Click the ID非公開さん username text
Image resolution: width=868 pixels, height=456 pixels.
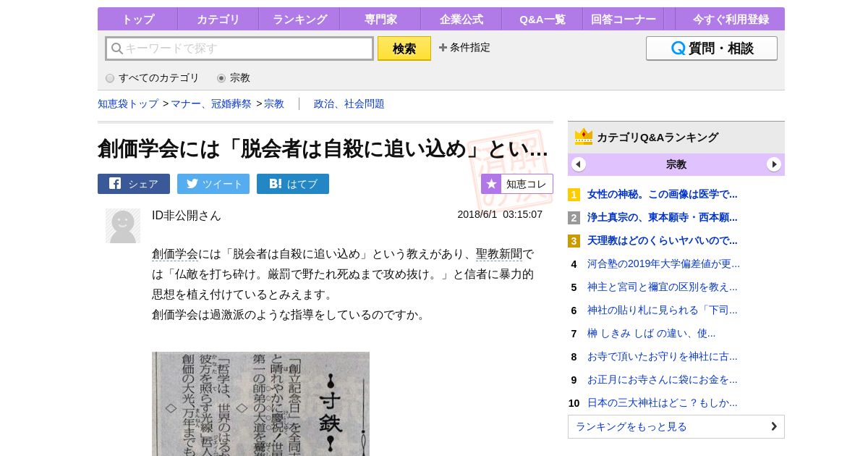(187, 215)
